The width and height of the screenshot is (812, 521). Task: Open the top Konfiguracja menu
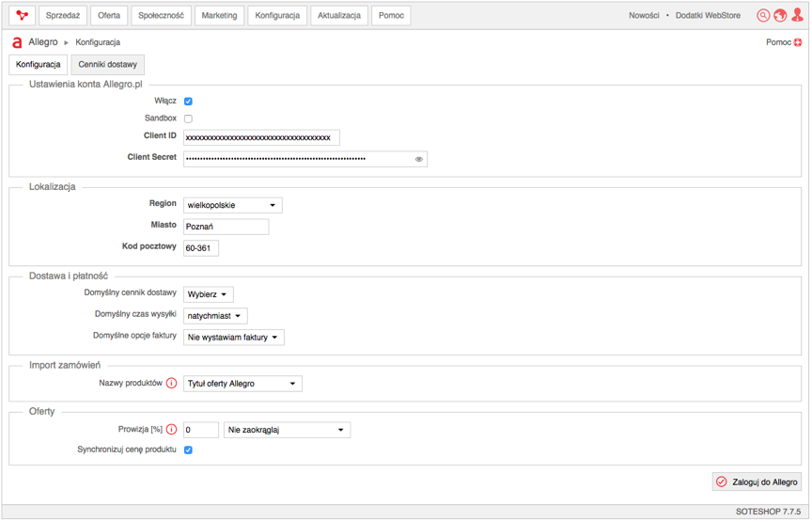277,16
